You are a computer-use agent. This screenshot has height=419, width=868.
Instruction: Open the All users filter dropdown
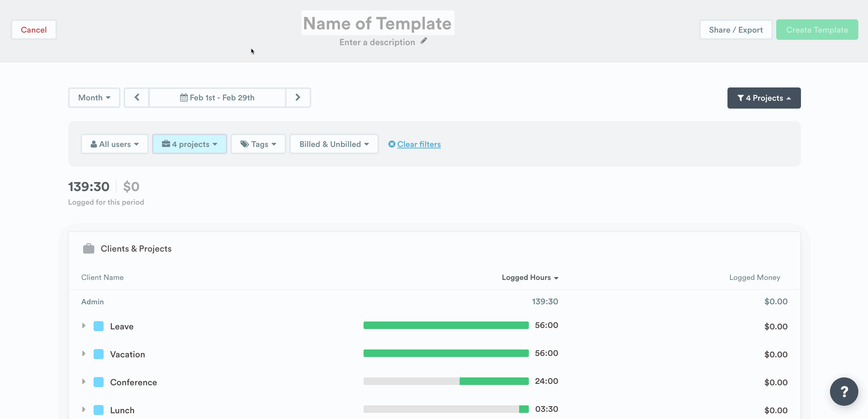click(114, 144)
